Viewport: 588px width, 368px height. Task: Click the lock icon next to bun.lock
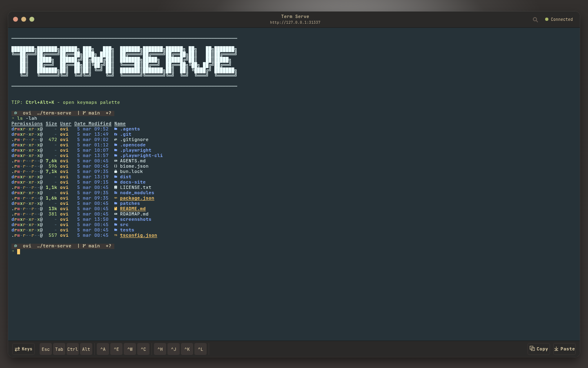point(116,171)
